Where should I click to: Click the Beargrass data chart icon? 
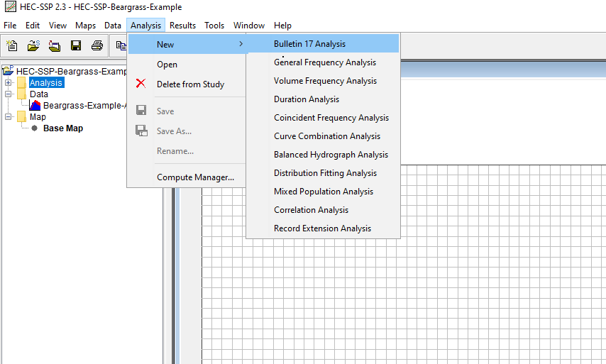tap(35, 105)
